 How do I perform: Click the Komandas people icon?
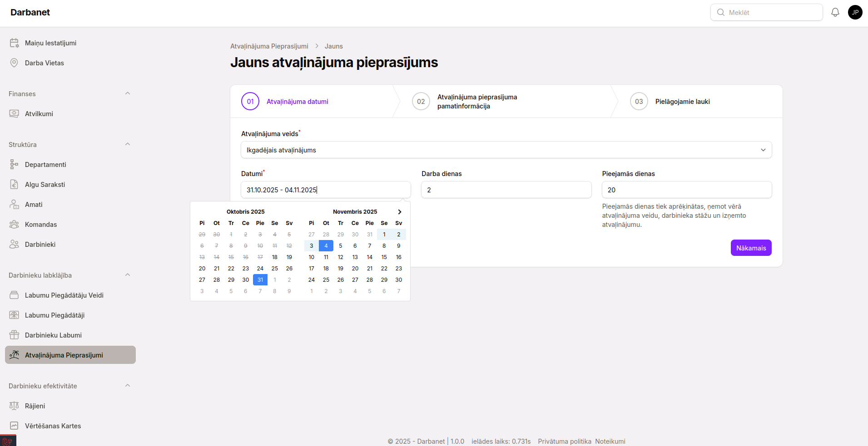(x=14, y=224)
